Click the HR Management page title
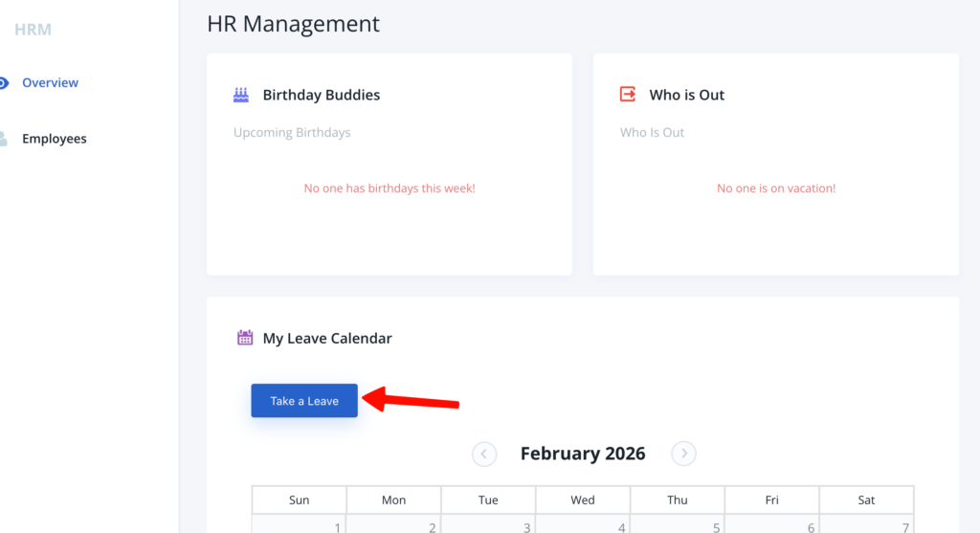Screen dimensions: 980x533 293,24
